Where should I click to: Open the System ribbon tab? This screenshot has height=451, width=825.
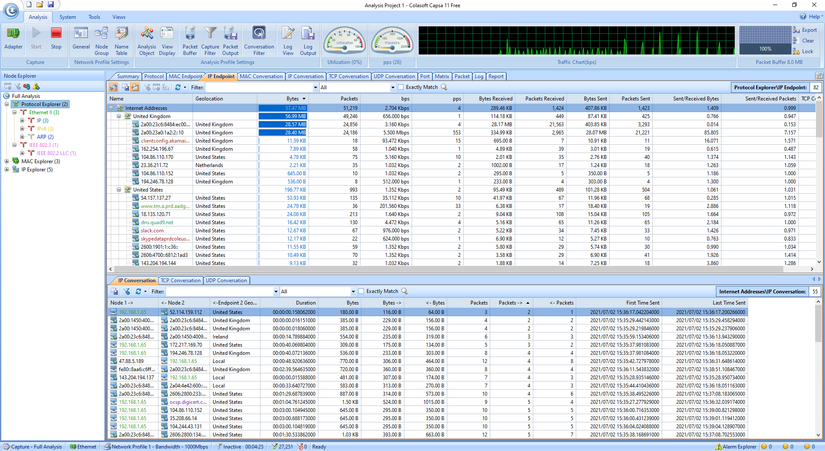pos(67,17)
